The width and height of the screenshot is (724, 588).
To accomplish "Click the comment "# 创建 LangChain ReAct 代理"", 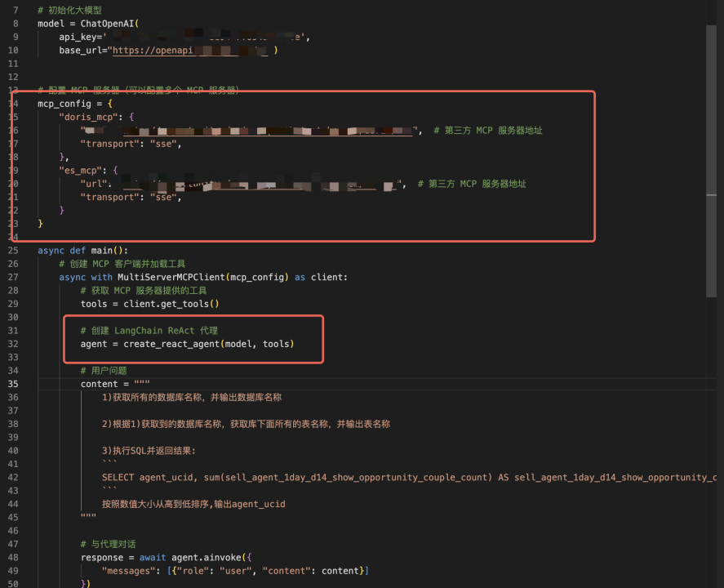I will pos(149,331).
